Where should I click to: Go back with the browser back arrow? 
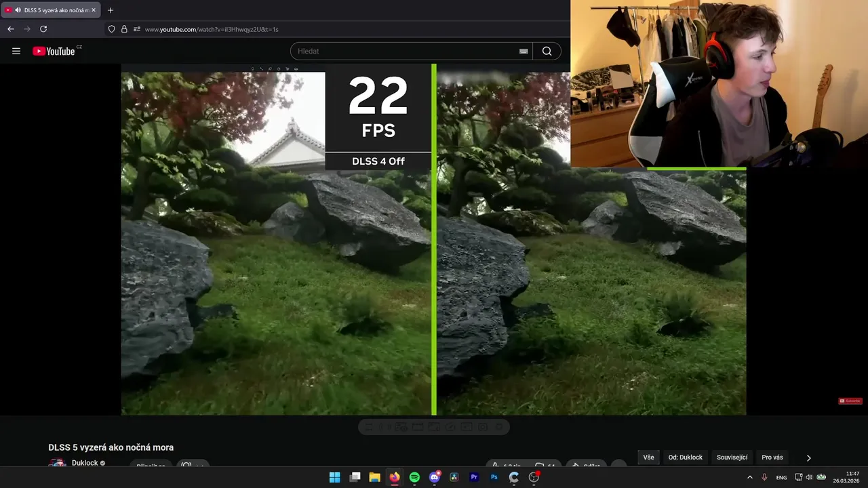pos(10,29)
